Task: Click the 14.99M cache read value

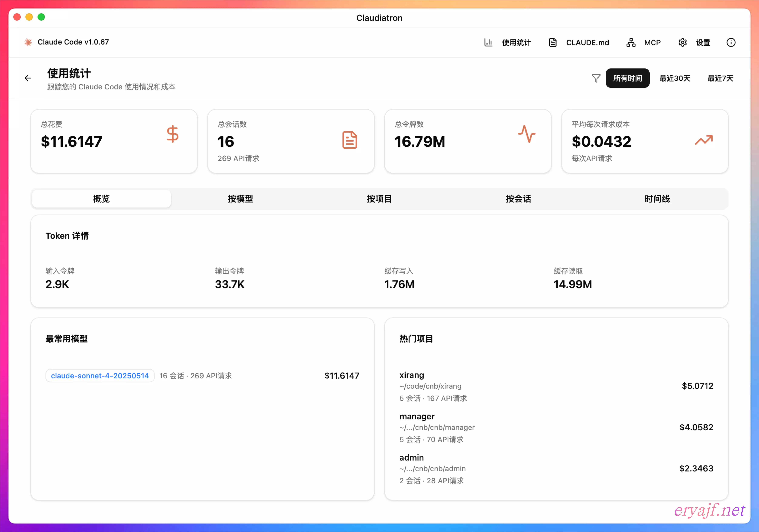Action: click(573, 284)
